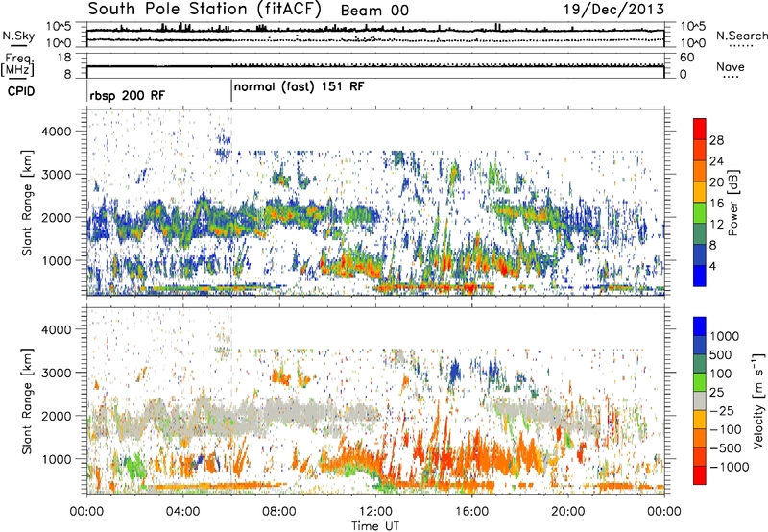Click the Power [dB] colorbar title
768x532 pixels.
(732, 203)
